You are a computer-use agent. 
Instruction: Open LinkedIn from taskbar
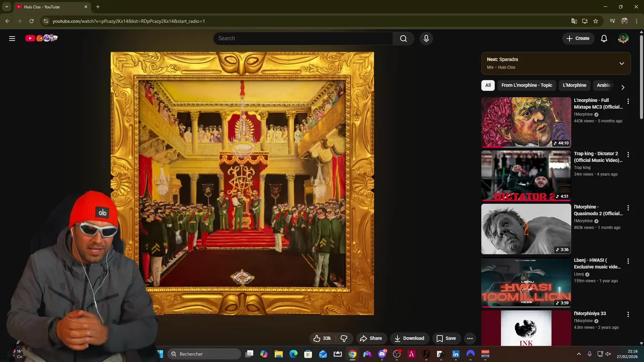click(x=456, y=354)
